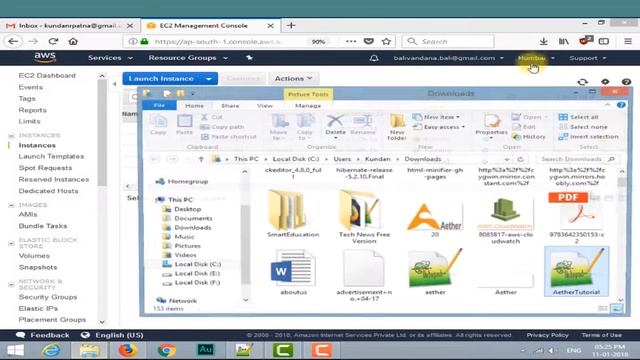
Task: Open the Mumbai region dropdown
Action: (x=536, y=58)
